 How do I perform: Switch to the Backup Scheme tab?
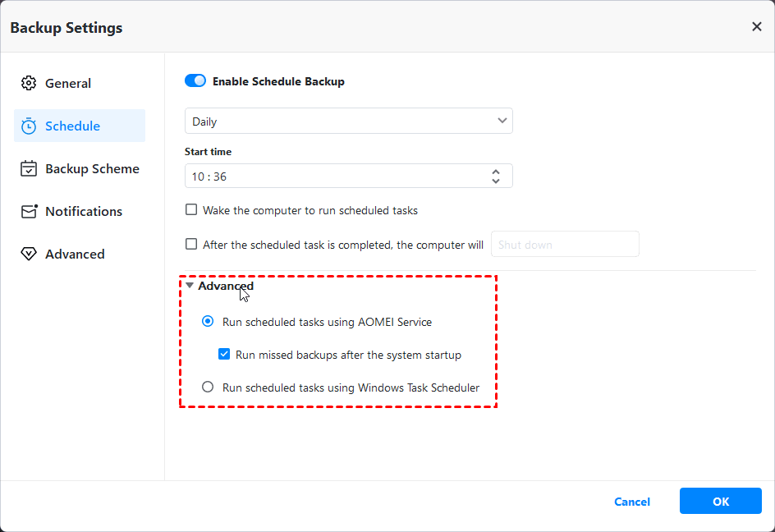click(92, 168)
